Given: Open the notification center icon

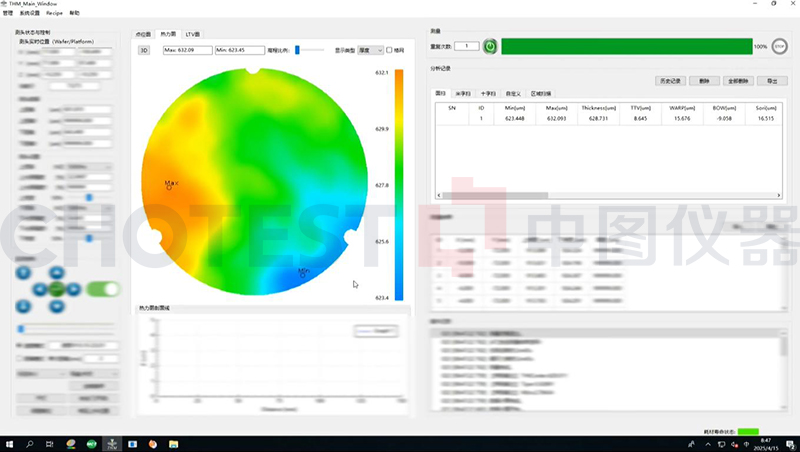Looking at the screenshot, I should (790, 444).
